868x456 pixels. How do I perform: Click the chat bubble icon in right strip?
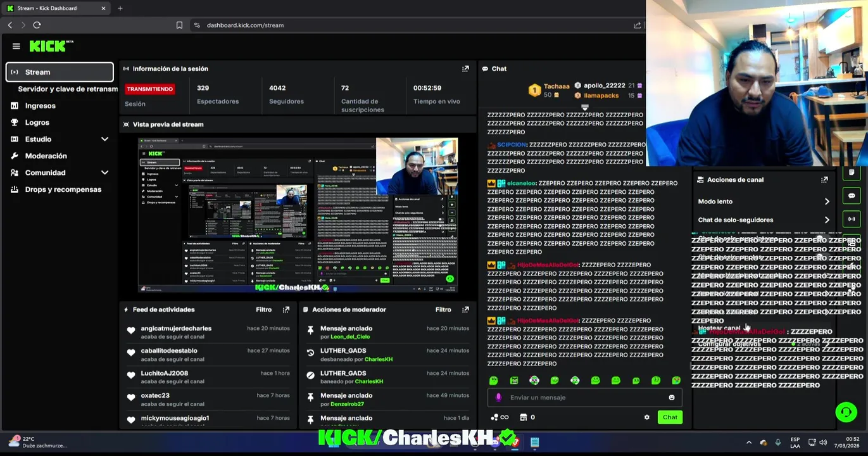click(852, 196)
